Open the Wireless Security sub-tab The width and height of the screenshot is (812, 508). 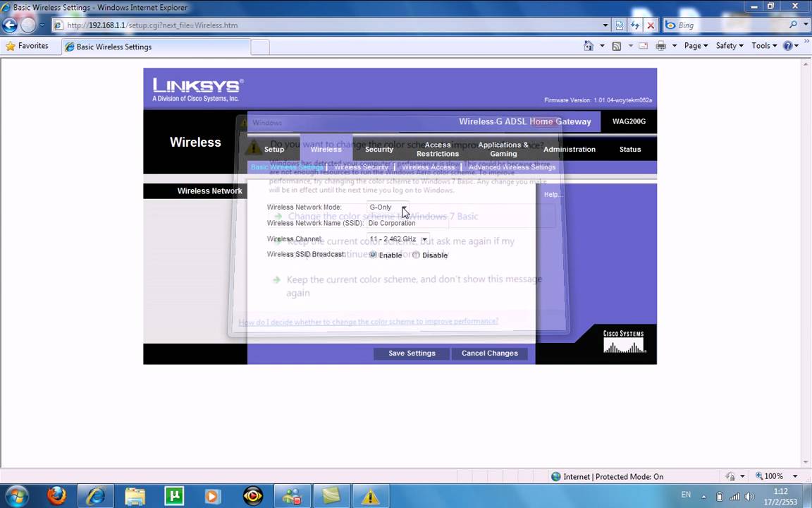pos(361,167)
